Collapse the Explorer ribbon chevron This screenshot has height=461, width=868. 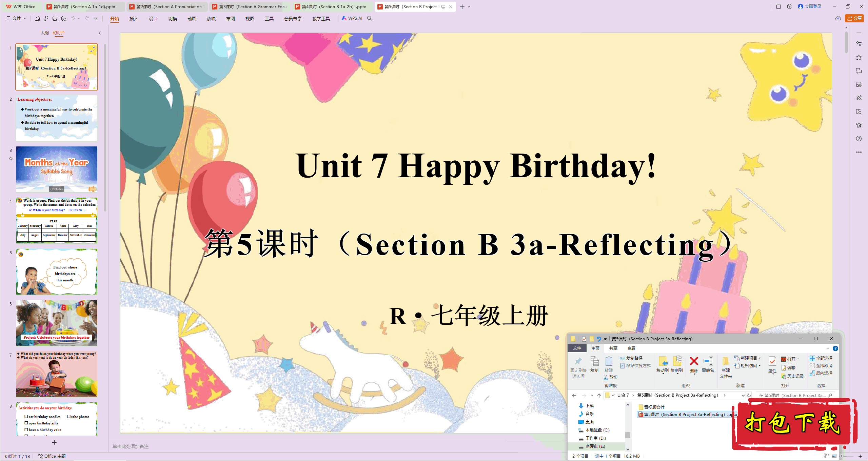[x=828, y=348]
